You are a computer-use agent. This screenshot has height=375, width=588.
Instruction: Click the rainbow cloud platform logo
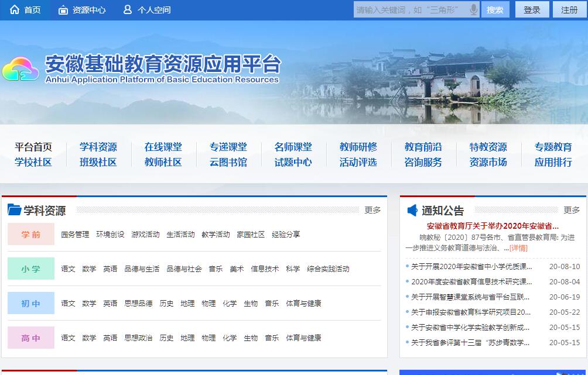(x=20, y=69)
